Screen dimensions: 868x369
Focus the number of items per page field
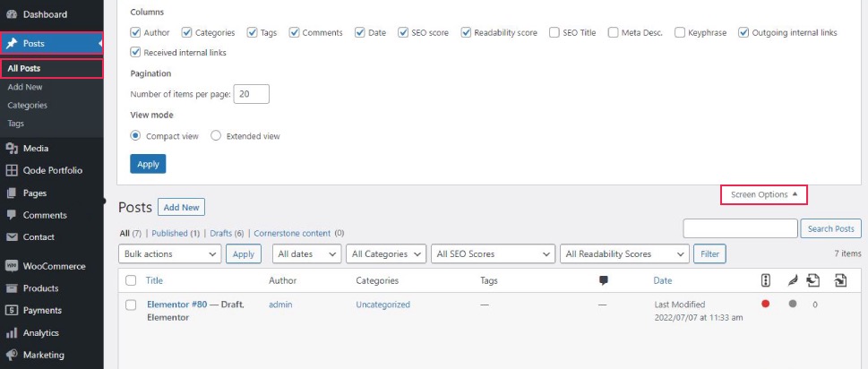coord(252,94)
